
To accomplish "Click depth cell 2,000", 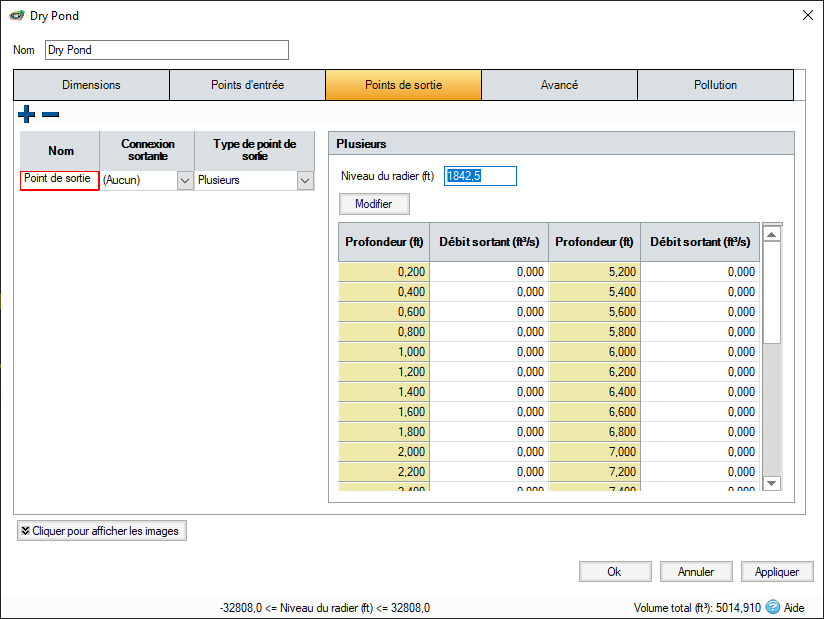I will click(384, 451).
